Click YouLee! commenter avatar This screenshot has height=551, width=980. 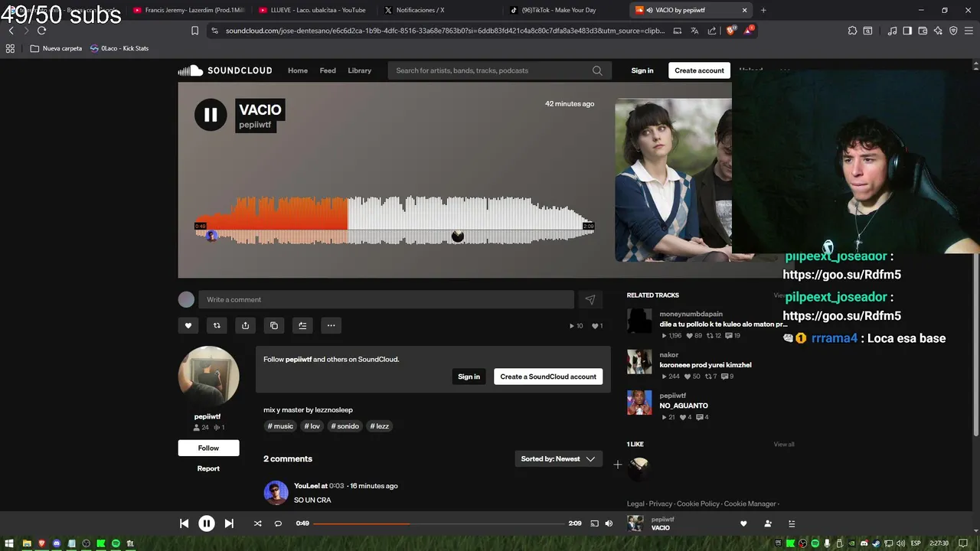pyautogui.click(x=276, y=493)
